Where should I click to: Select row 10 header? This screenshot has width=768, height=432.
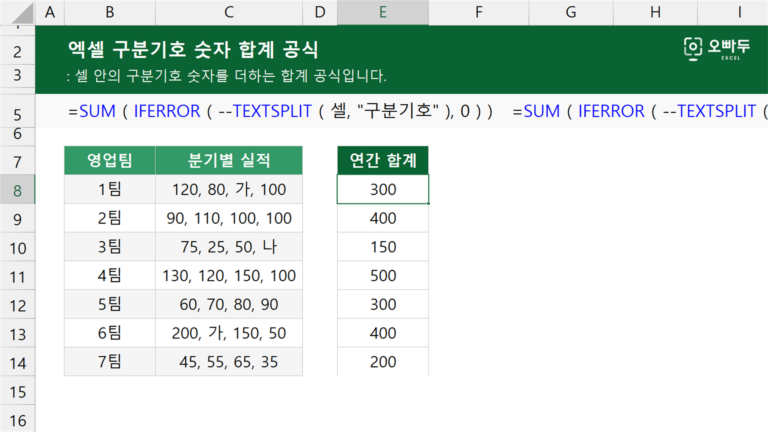(18, 248)
